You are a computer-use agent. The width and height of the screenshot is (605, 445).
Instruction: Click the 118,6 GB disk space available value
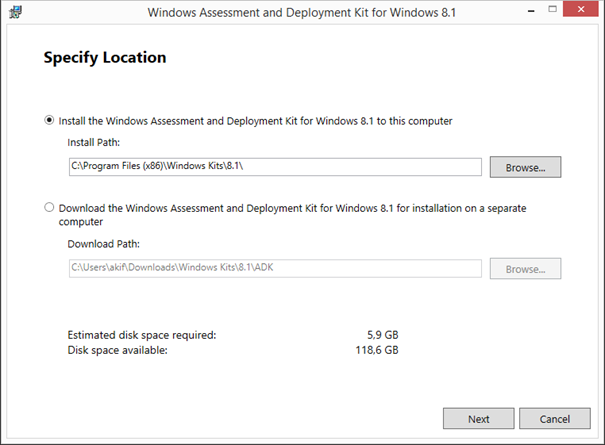(377, 350)
